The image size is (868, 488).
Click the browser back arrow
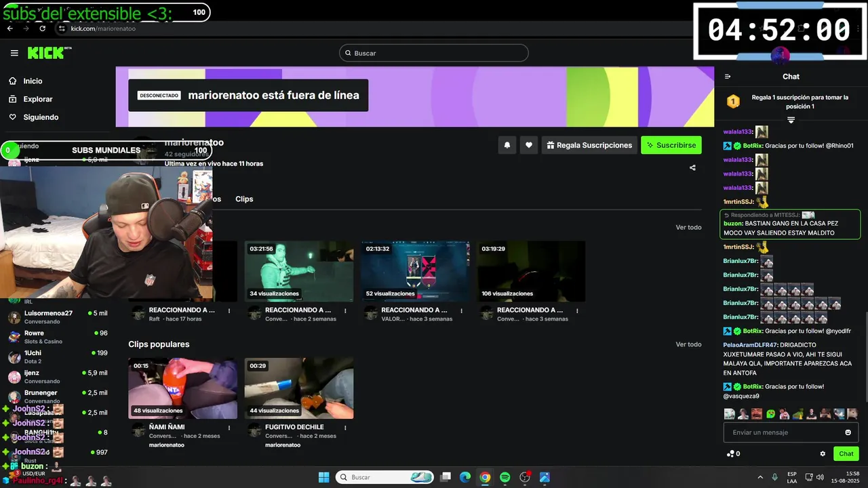(9, 28)
